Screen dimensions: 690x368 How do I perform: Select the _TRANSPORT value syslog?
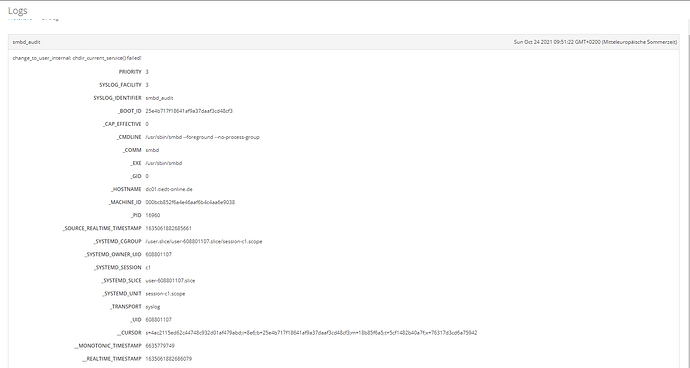[x=153, y=306]
